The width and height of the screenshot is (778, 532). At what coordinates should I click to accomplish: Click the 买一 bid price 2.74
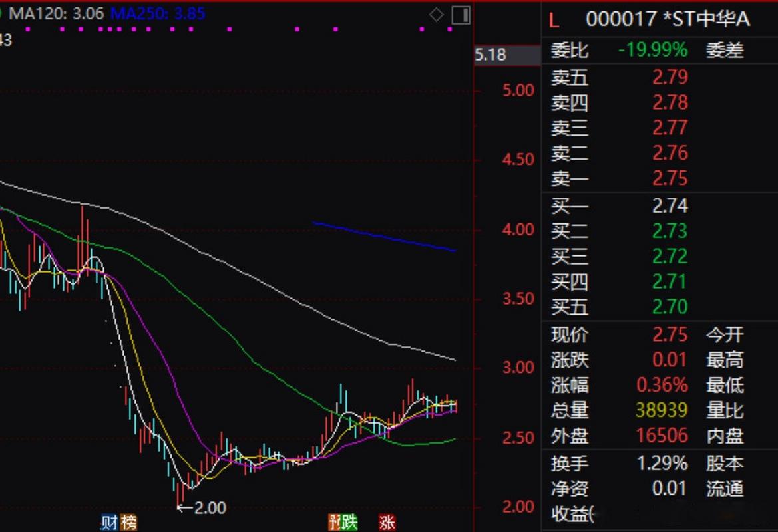pyautogui.click(x=670, y=206)
